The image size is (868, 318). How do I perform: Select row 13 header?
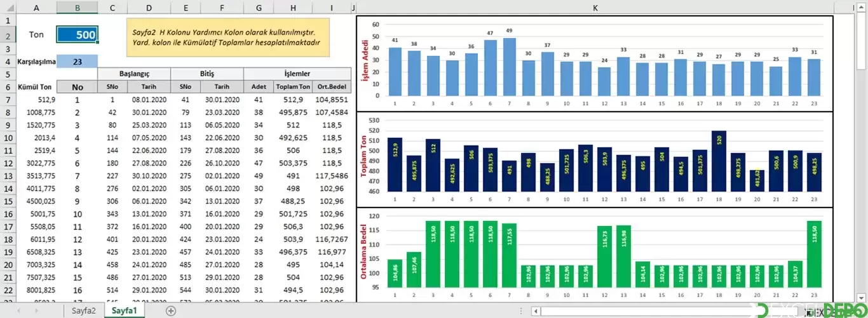[x=8, y=176]
